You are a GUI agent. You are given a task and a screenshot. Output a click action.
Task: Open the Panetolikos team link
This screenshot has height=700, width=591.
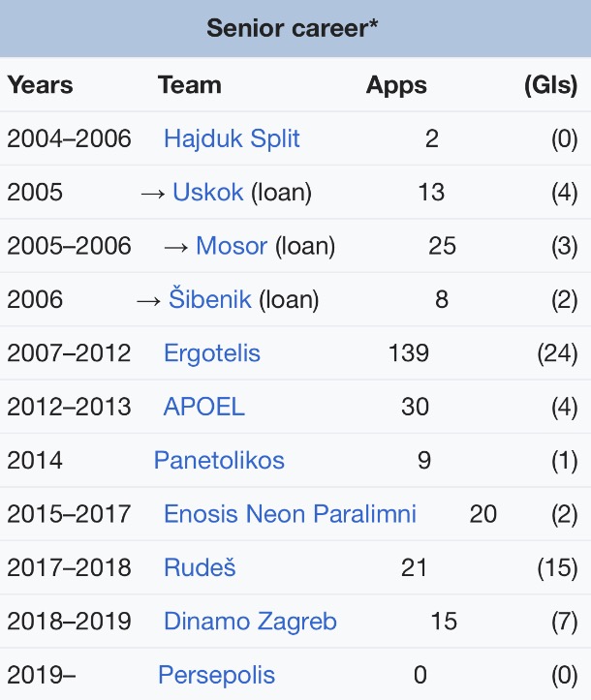pyautogui.click(x=219, y=460)
